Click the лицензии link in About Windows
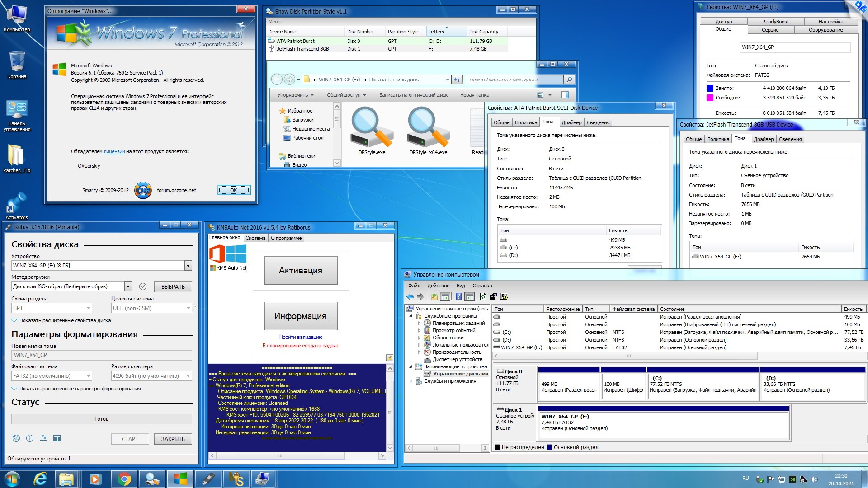 [x=114, y=151]
